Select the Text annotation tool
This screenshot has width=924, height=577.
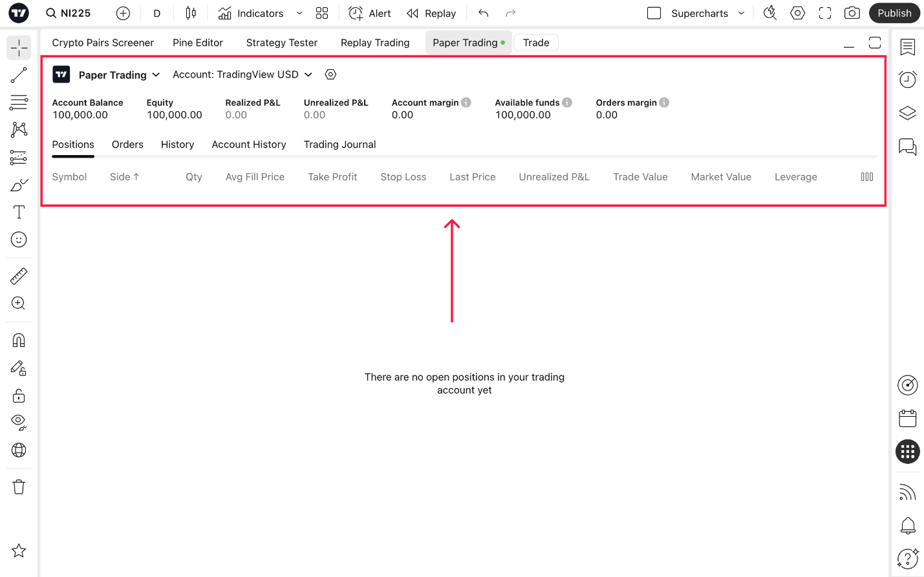click(x=19, y=212)
